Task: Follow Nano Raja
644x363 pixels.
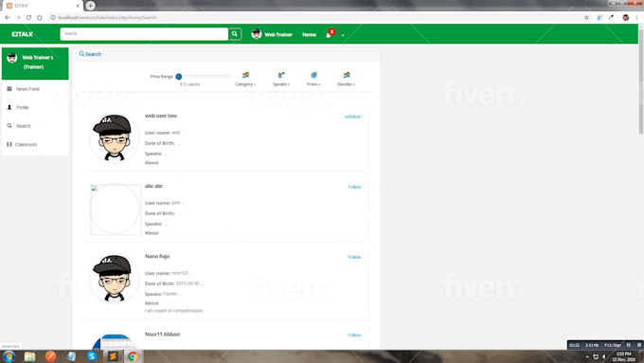Action: click(354, 258)
